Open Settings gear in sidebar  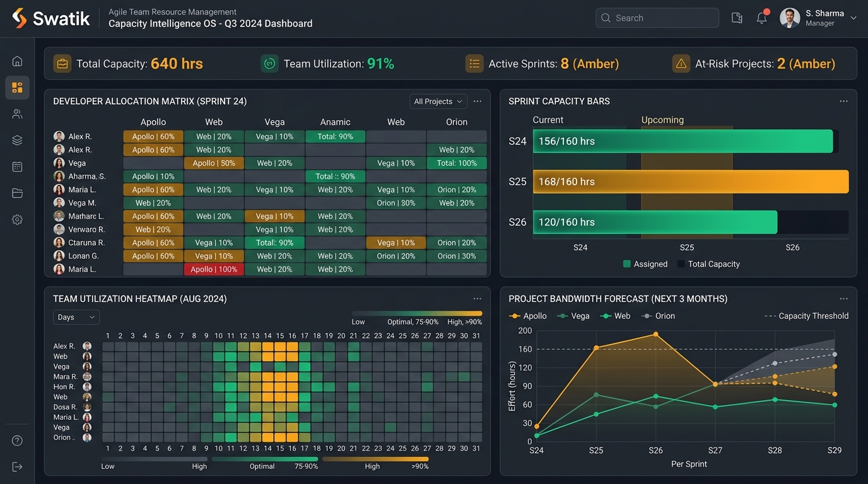pos(17,220)
